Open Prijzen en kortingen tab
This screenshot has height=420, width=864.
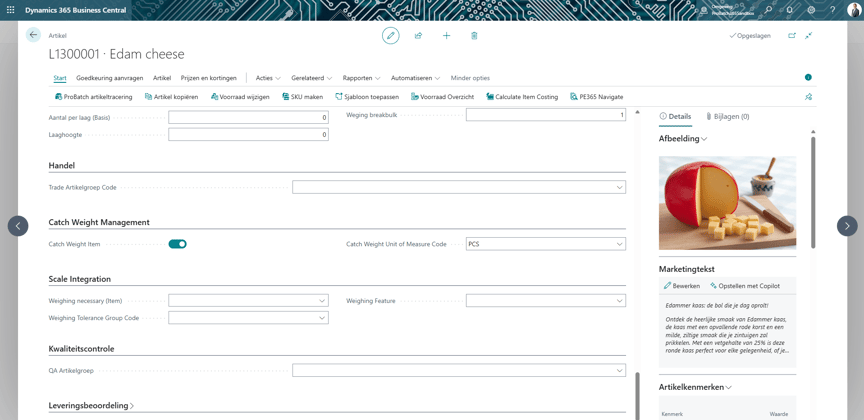point(208,78)
